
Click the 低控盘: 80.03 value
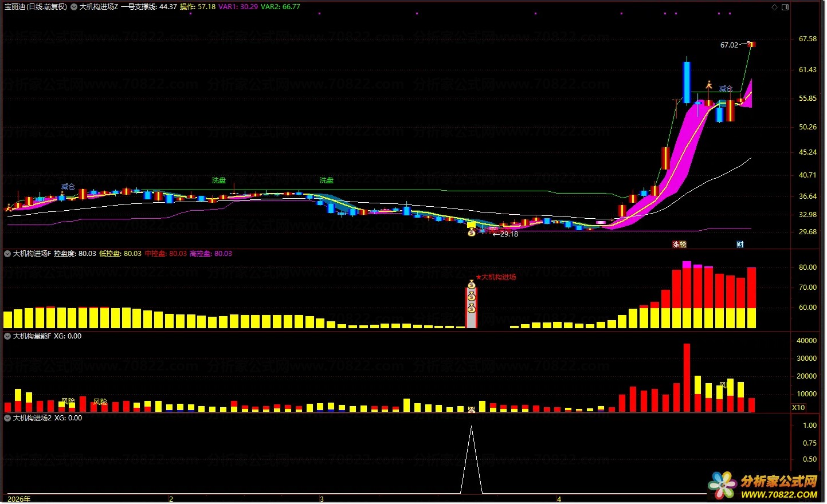coord(120,254)
